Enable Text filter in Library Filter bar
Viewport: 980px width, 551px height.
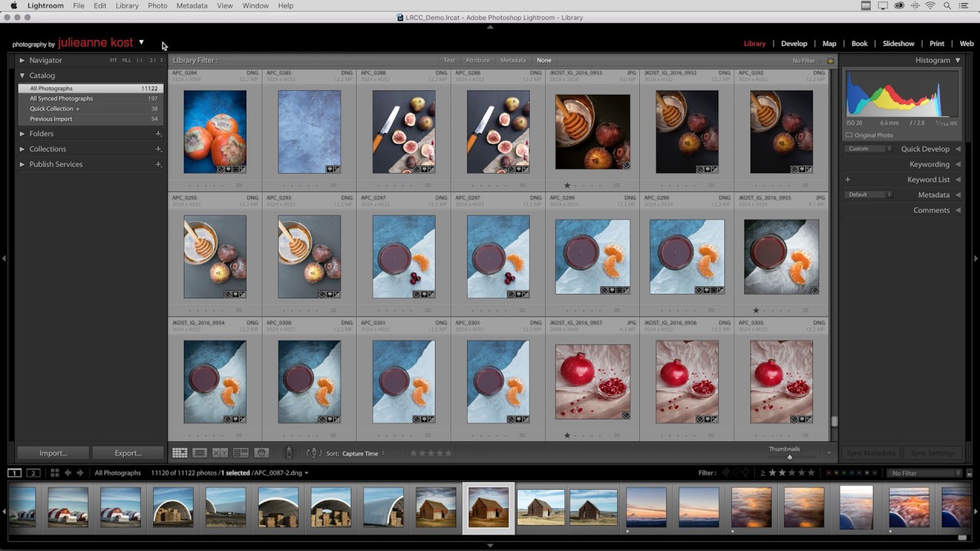click(449, 60)
